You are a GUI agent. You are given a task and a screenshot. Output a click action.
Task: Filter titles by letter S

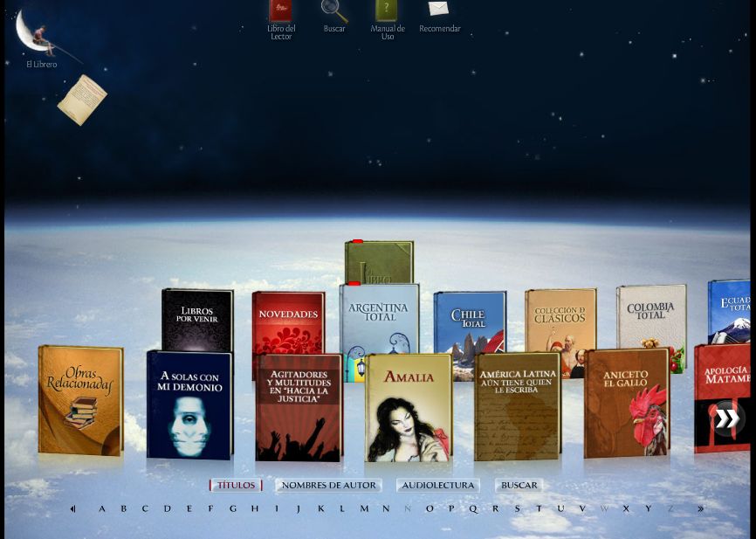click(517, 508)
